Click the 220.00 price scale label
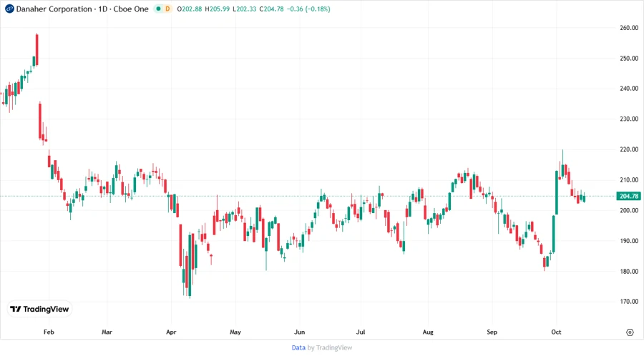The width and height of the screenshot is (644, 356). pyautogui.click(x=628, y=149)
